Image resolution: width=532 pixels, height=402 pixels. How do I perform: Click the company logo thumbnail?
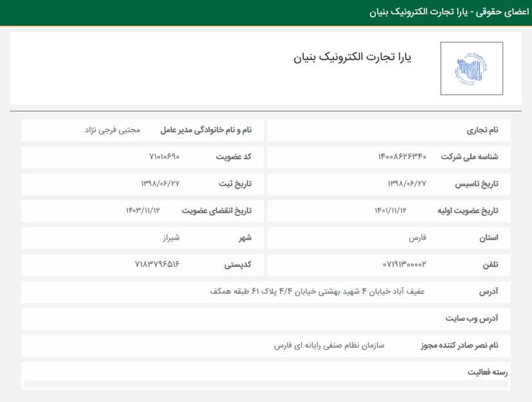(472, 68)
